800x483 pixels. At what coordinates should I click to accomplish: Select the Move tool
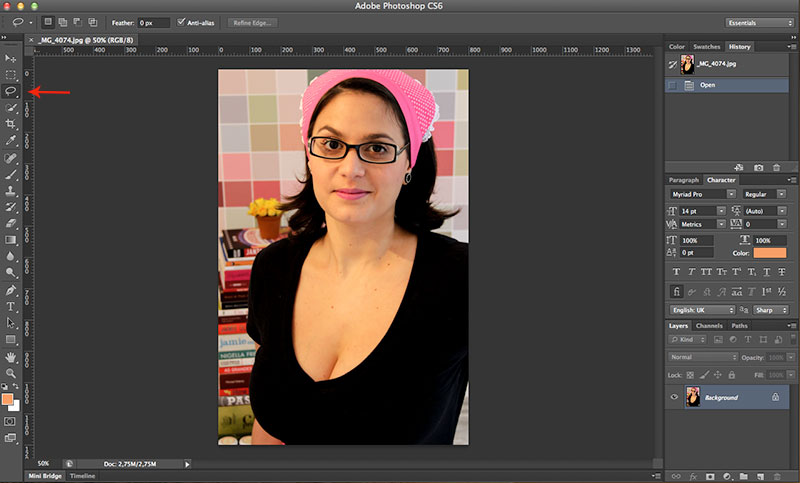pos(11,58)
